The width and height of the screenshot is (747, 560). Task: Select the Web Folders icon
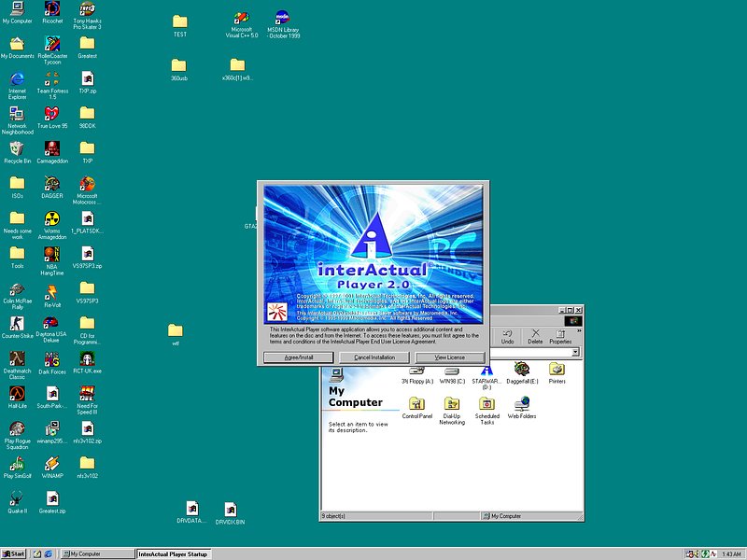point(522,403)
